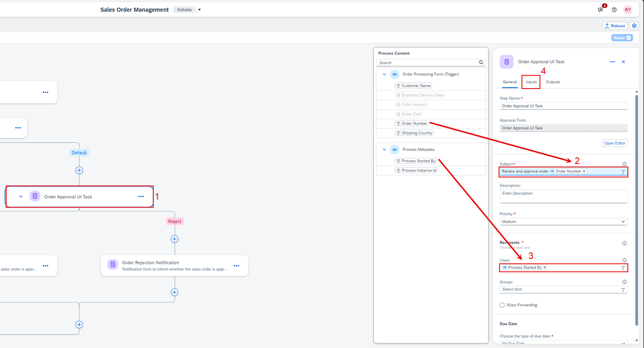Add a step below the Default branch

point(79,170)
